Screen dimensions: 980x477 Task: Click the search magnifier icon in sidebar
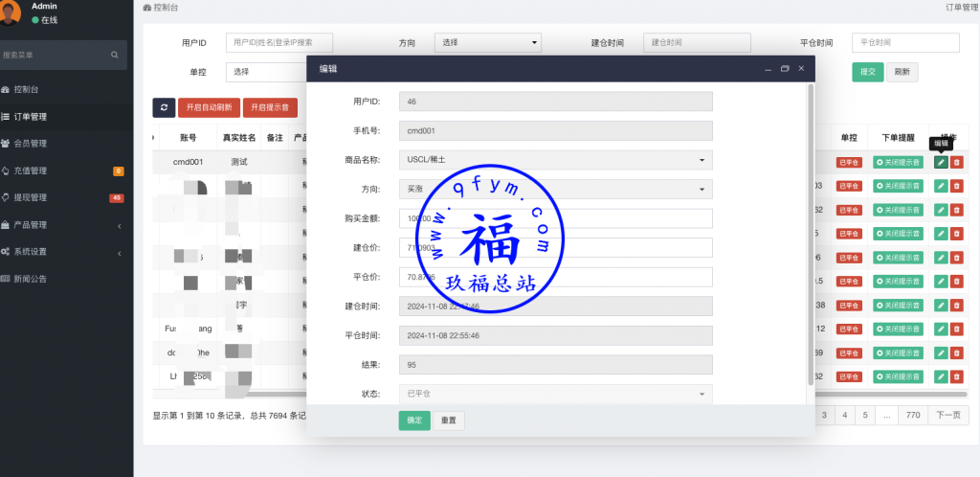point(115,56)
